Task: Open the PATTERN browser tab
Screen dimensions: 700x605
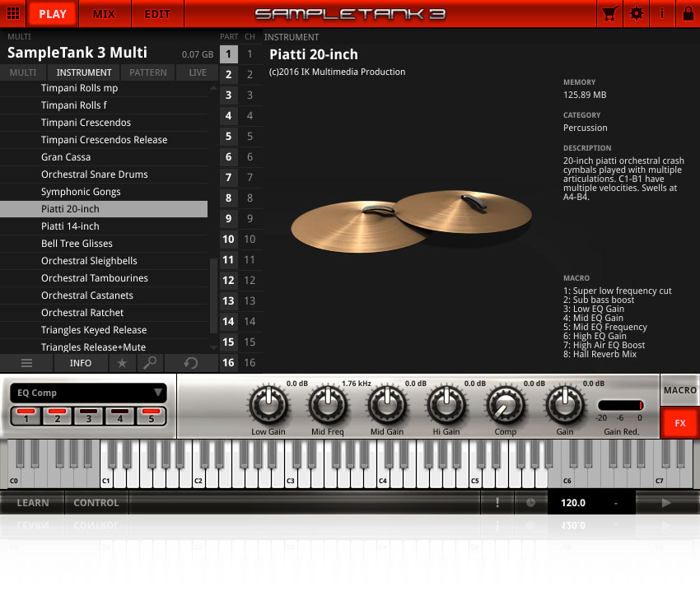Action: coord(147,72)
